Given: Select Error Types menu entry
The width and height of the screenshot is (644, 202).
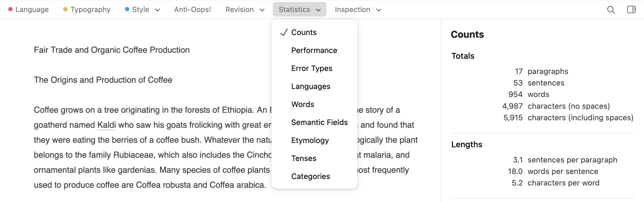Looking at the screenshot, I should click(x=311, y=68).
